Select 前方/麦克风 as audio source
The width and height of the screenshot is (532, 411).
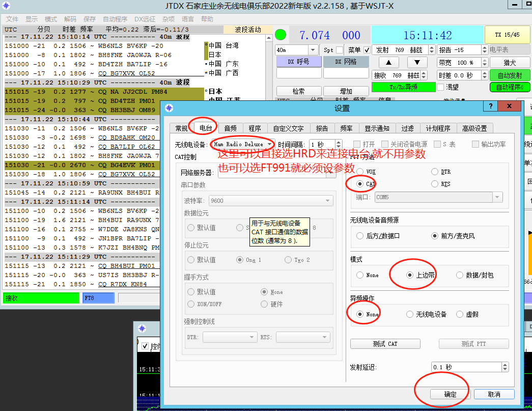435,235
